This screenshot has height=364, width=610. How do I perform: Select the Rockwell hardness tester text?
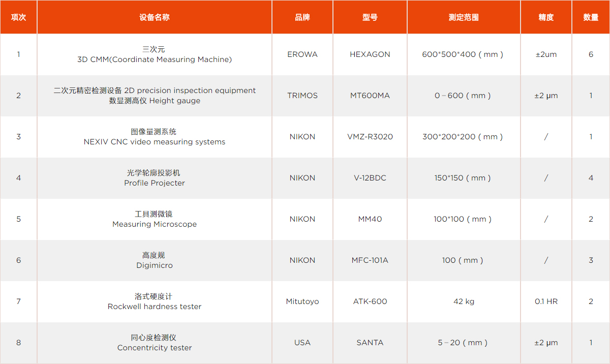point(155,307)
